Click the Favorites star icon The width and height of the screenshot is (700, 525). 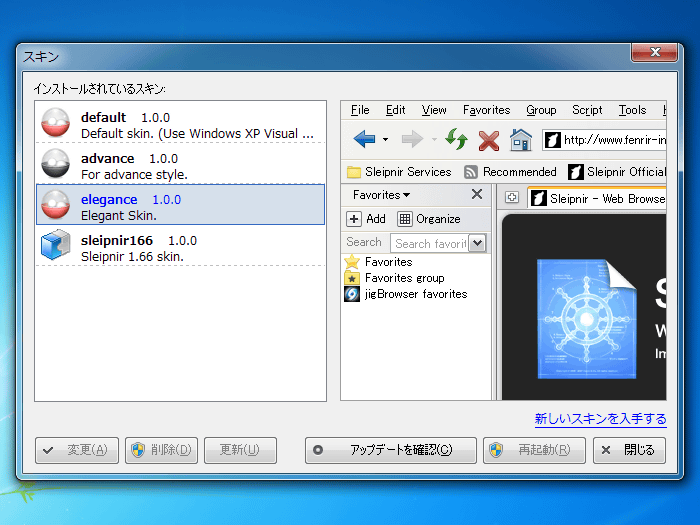352,262
